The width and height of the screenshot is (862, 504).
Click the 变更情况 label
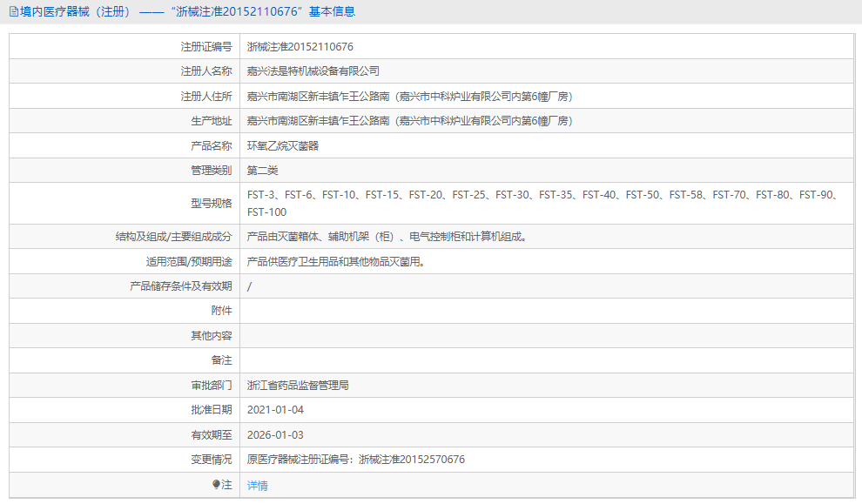point(212,460)
